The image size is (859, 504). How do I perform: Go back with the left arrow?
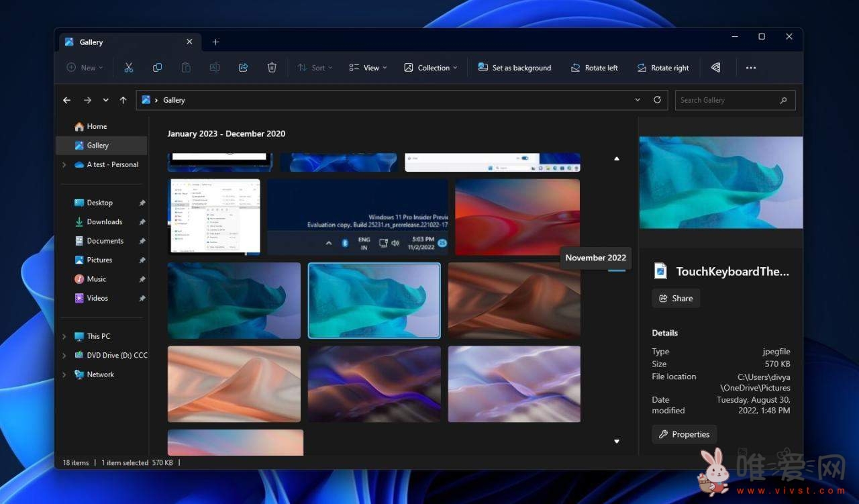click(x=66, y=100)
